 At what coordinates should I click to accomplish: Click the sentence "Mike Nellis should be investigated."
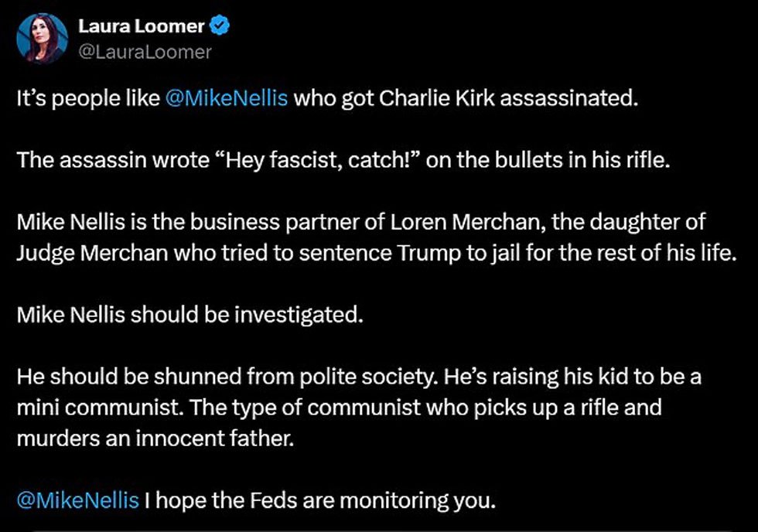click(189, 315)
